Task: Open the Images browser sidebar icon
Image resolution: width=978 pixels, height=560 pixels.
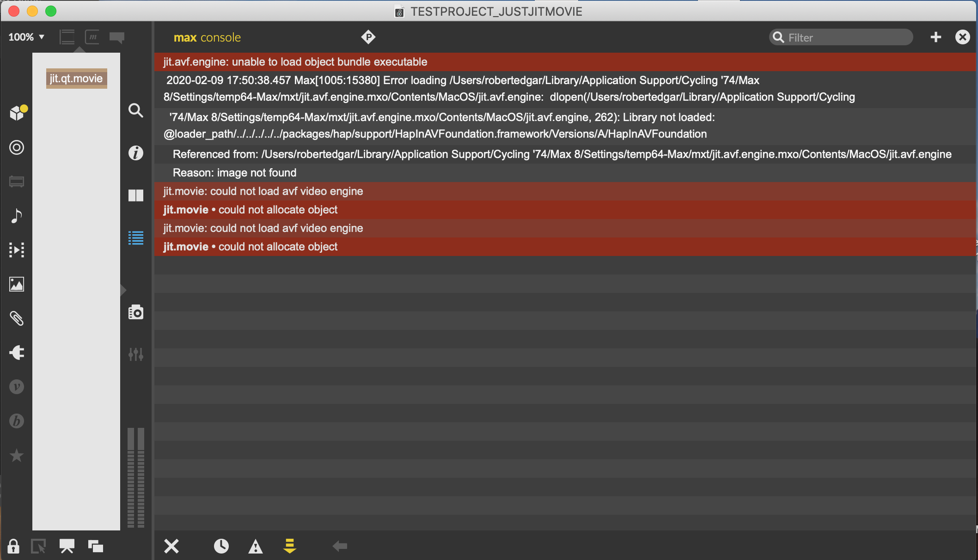Action: (17, 284)
